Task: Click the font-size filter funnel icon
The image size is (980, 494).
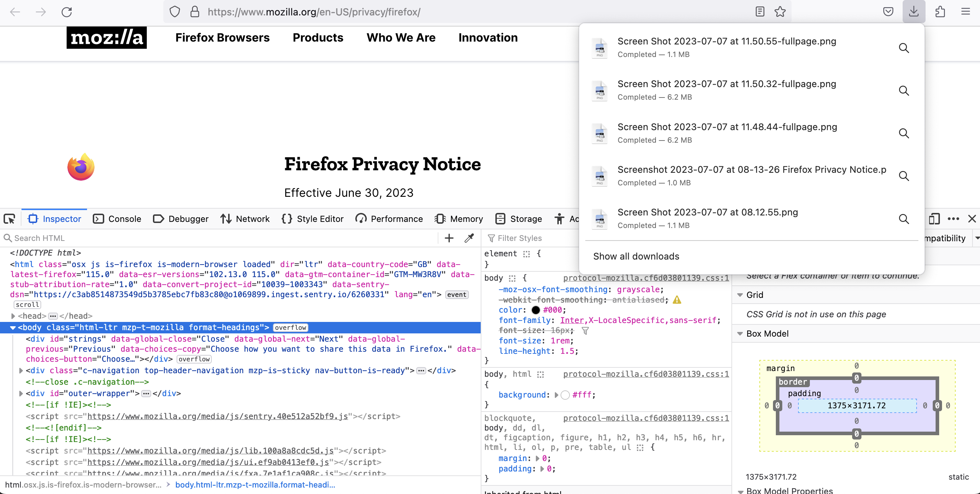Action: (x=586, y=331)
